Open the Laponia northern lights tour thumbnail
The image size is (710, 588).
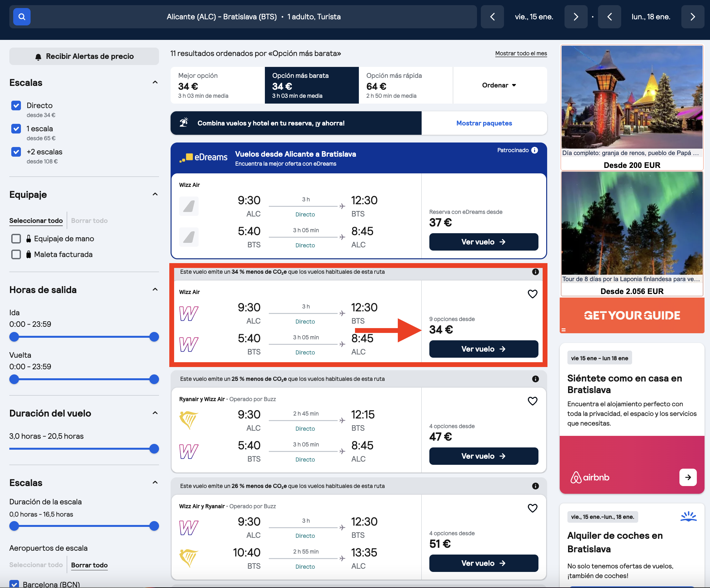632,223
